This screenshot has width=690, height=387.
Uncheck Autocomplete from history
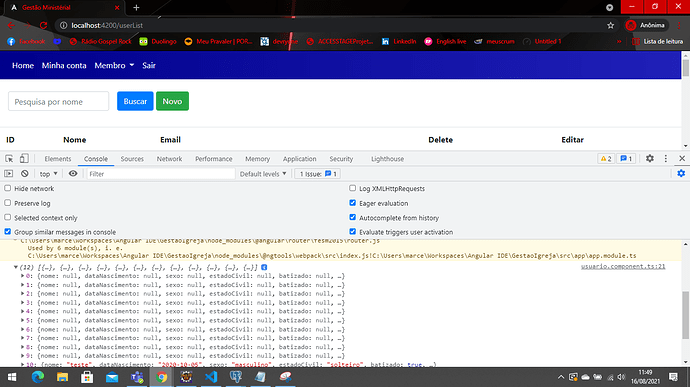pos(352,217)
